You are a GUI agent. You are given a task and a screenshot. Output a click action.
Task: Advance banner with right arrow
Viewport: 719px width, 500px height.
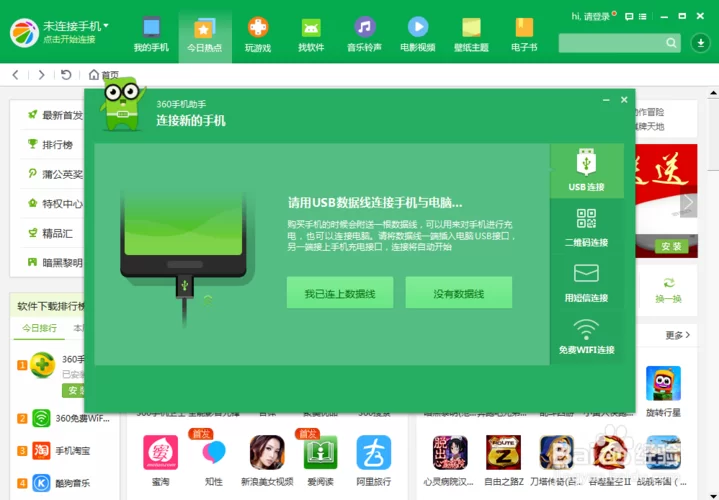[x=688, y=201]
